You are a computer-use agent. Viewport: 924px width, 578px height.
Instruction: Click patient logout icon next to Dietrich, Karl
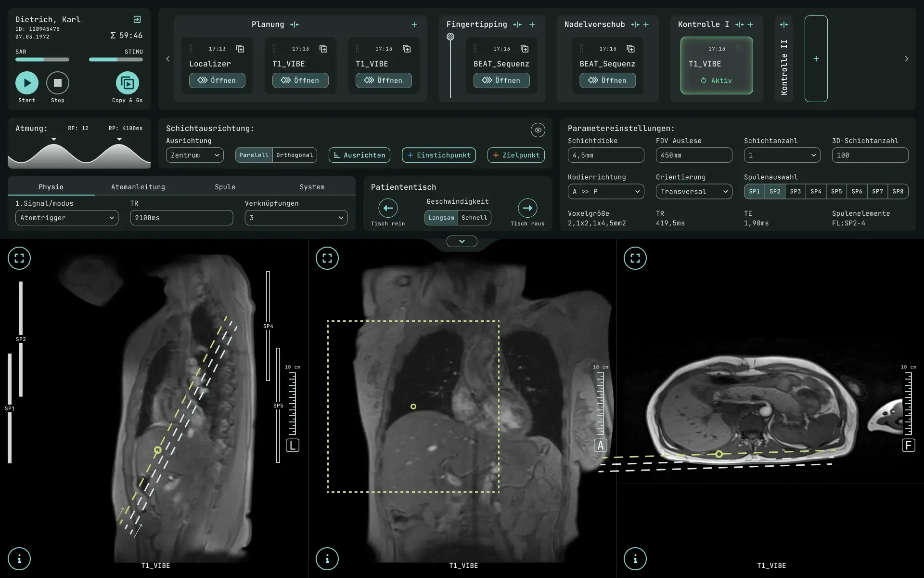tap(137, 19)
